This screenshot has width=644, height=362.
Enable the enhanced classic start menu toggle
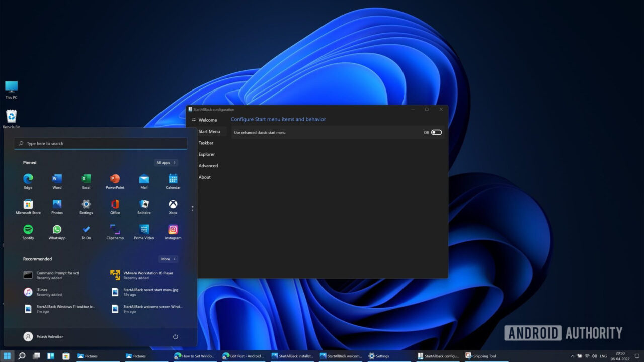tap(436, 132)
